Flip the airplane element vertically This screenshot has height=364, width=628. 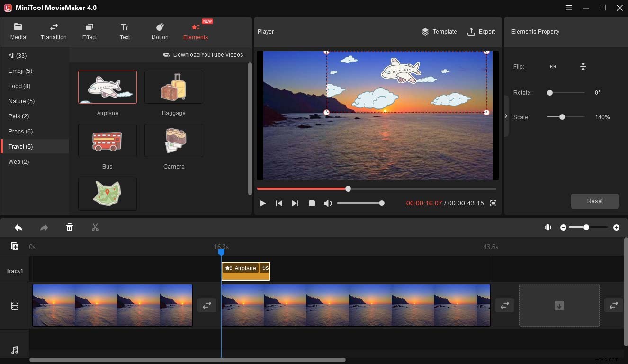pyautogui.click(x=583, y=67)
